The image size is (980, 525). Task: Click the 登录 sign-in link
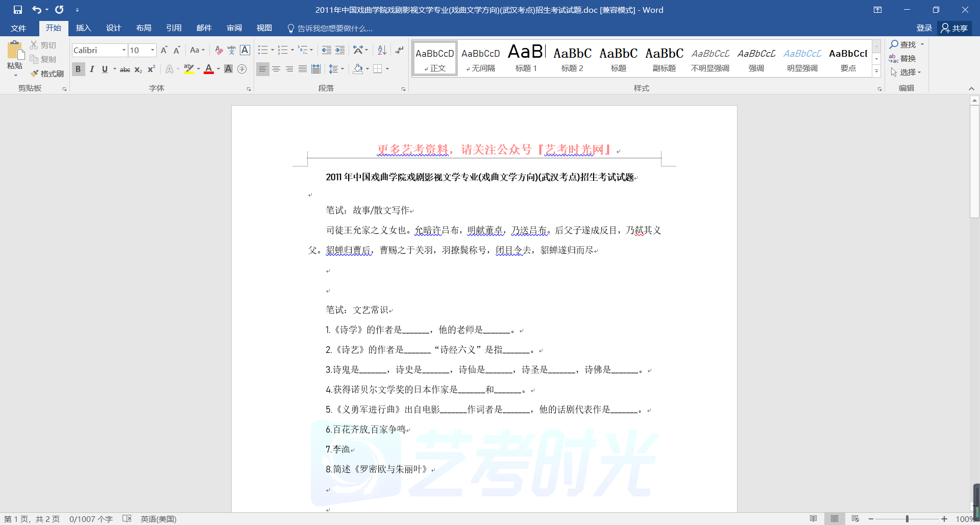pyautogui.click(x=924, y=28)
